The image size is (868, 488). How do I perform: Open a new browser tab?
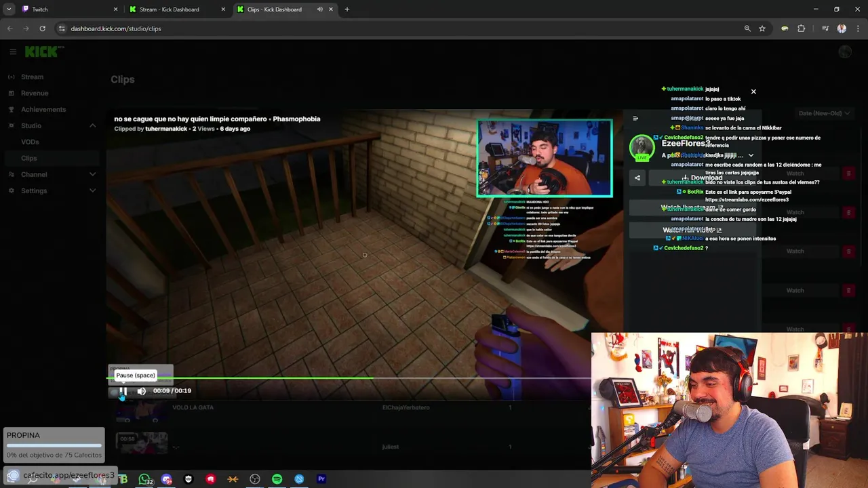click(347, 9)
